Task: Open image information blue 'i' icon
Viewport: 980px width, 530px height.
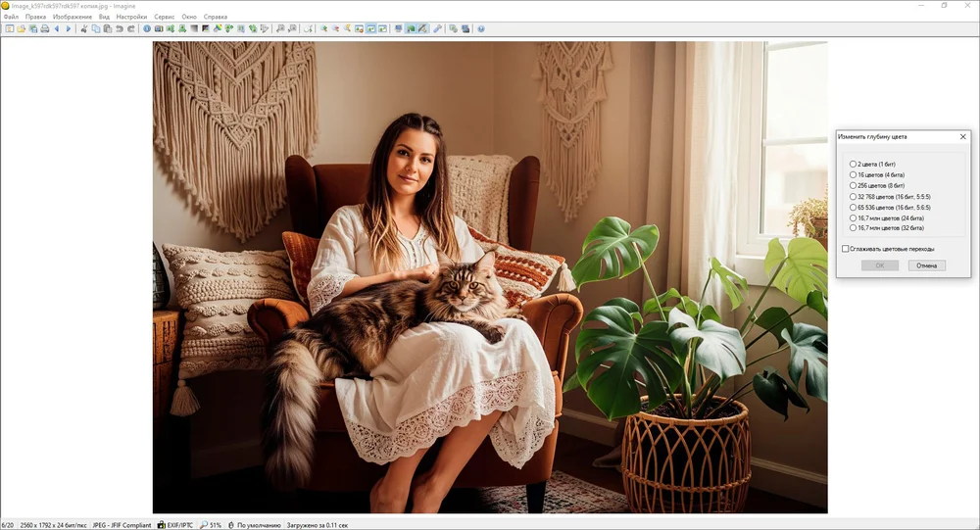Action: coord(147,29)
